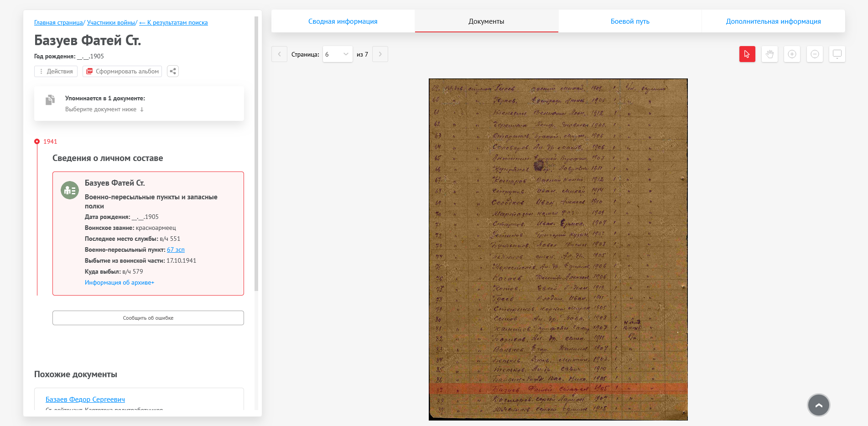
Task: Select the red pointer cursor tool
Action: (747, 54)
